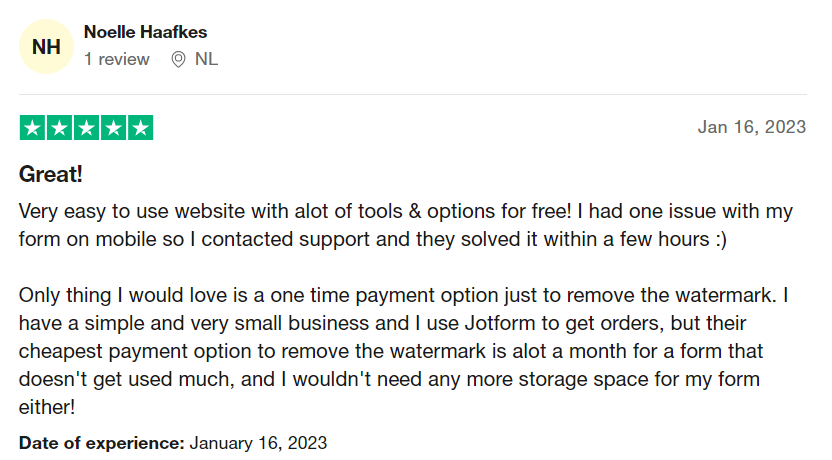
Task: Click the "1 review" count text
Action: point(116,59)
